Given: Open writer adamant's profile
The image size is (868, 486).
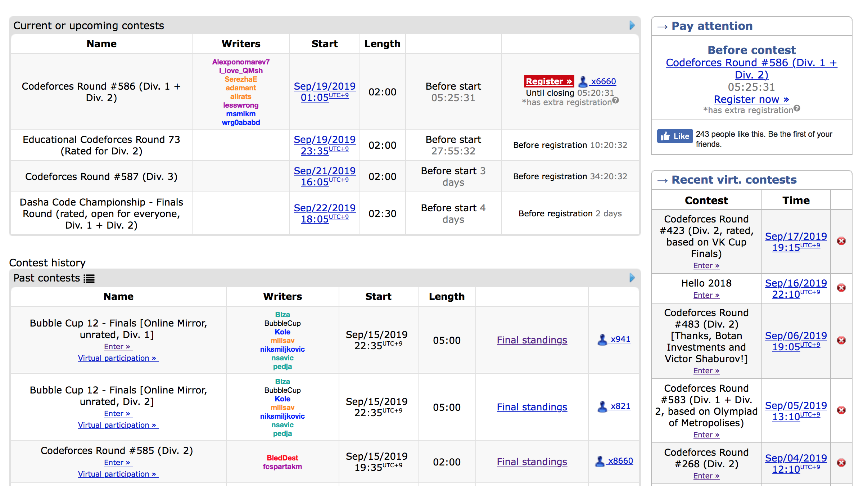Looking at the screenshot, I should point(241,88).
